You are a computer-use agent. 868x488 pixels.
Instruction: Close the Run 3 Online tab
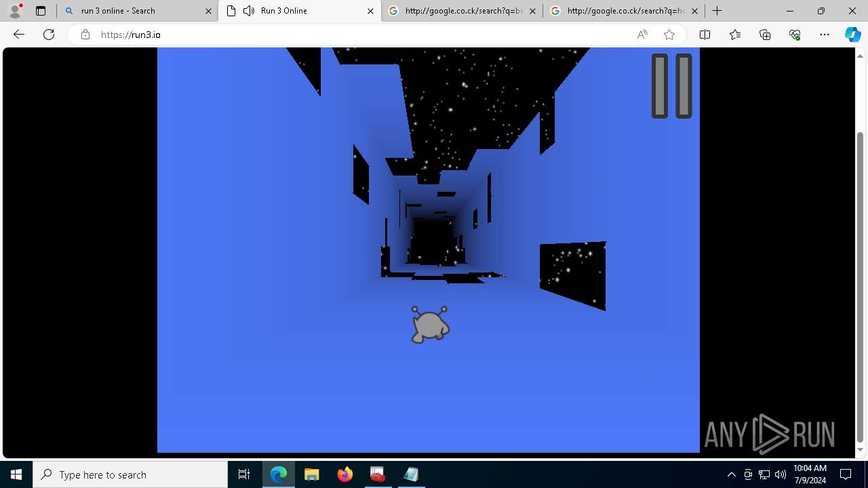tap(370, 11)
